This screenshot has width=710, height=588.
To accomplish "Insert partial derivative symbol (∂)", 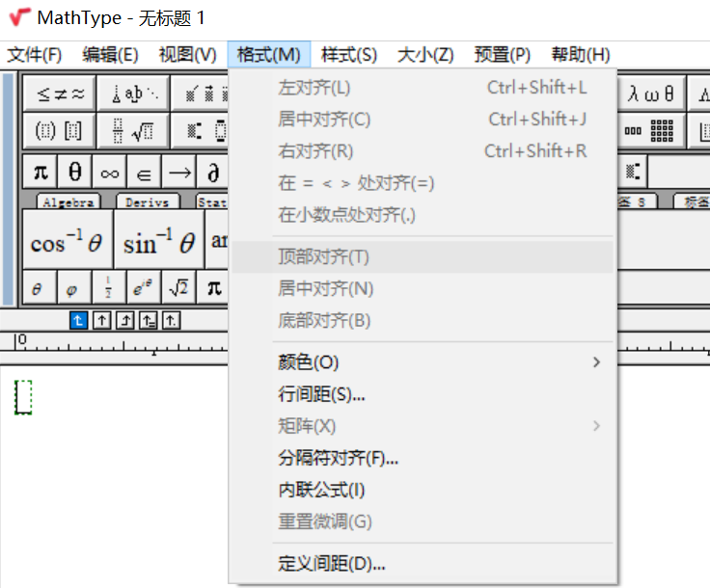I will pos(213,172).
